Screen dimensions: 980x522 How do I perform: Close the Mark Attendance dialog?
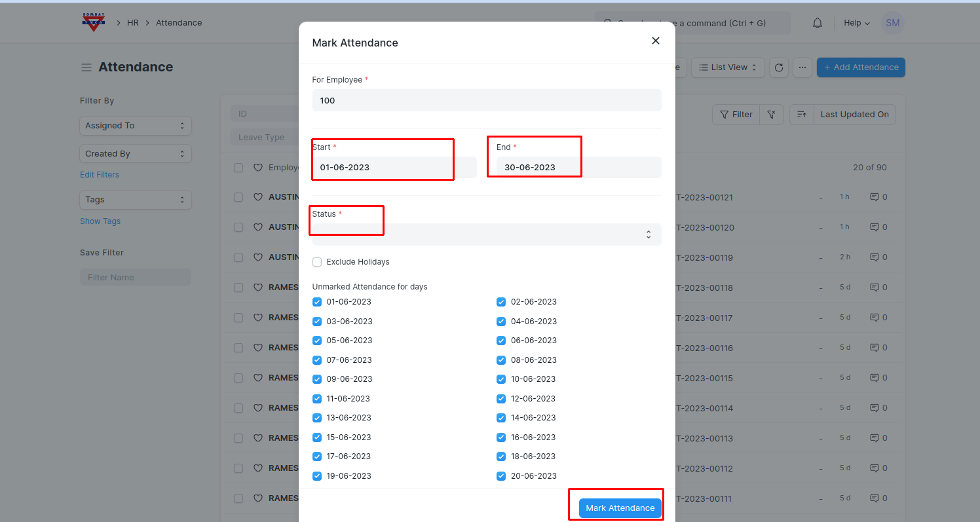click(655, 41)
